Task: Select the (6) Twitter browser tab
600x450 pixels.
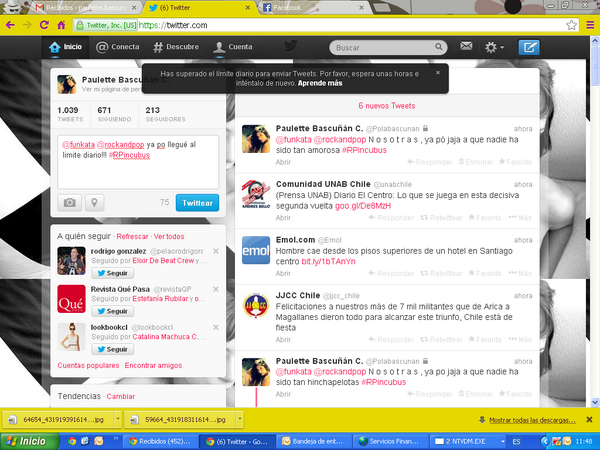Action: [199, 8]
